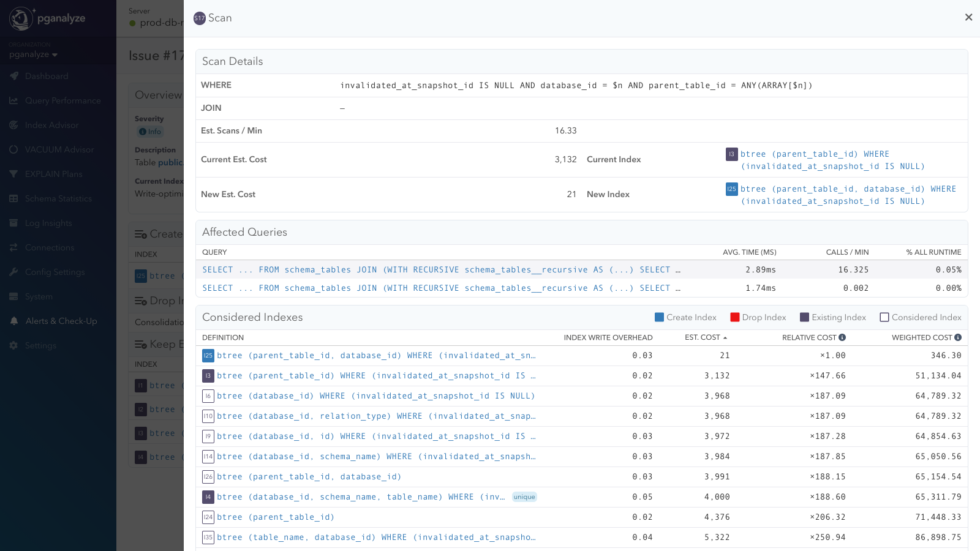Click the WHERE condition text in Scan Details
Screen dimensions: 980x551
(576, 86)
